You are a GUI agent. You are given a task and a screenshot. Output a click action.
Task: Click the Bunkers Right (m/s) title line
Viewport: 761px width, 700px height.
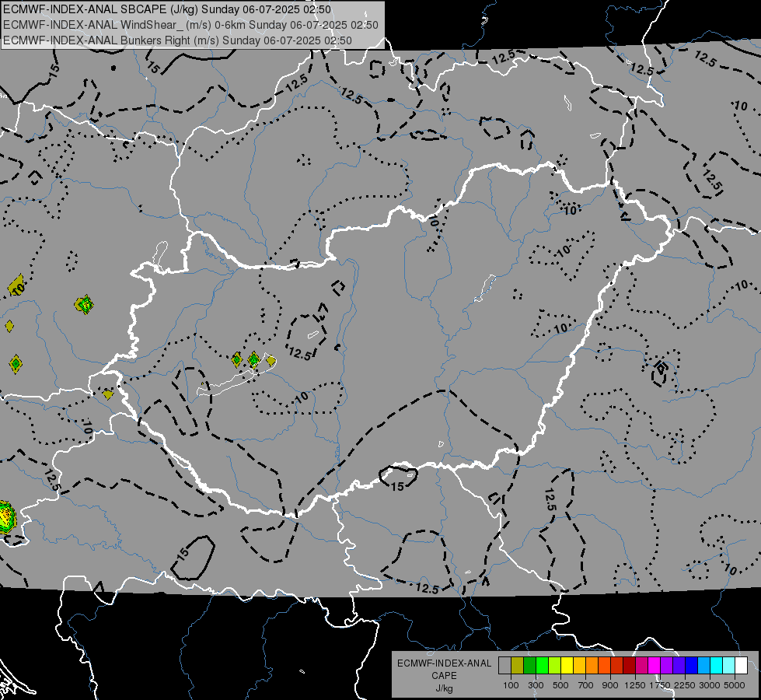coord(178,40)
